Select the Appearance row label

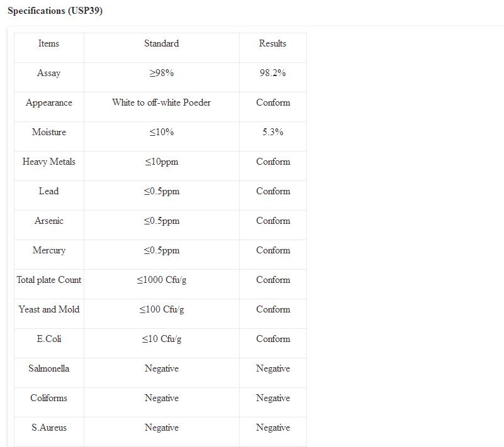click(x=48, y=102)
